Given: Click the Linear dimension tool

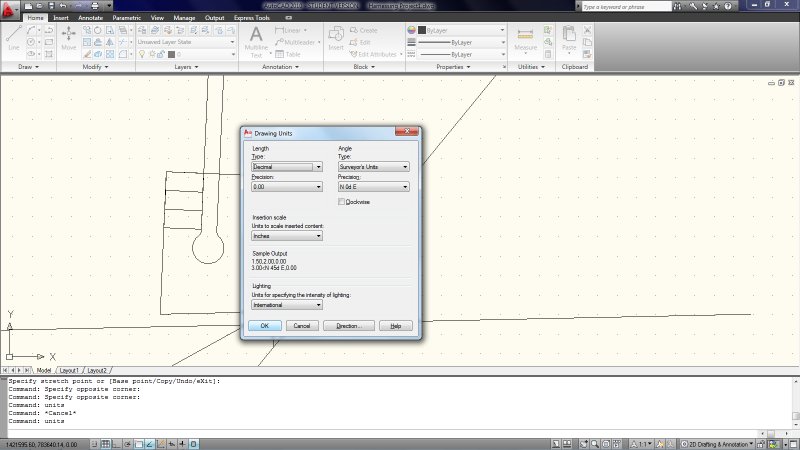Looking at the screenshot, I should pyautogui.click(x=291, y=30).
